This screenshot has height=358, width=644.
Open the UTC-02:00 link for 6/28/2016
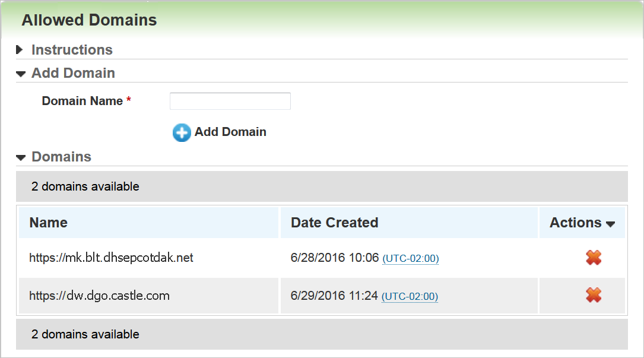click(410, 258)
